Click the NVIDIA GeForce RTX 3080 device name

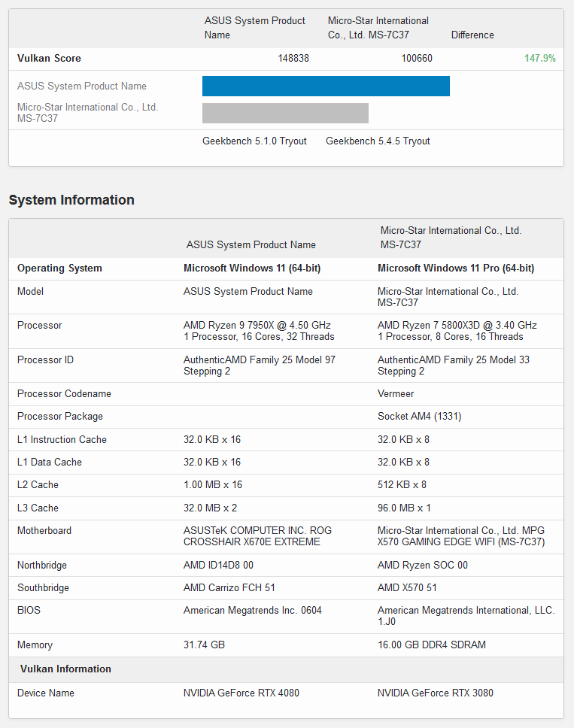tap(435, 693)
